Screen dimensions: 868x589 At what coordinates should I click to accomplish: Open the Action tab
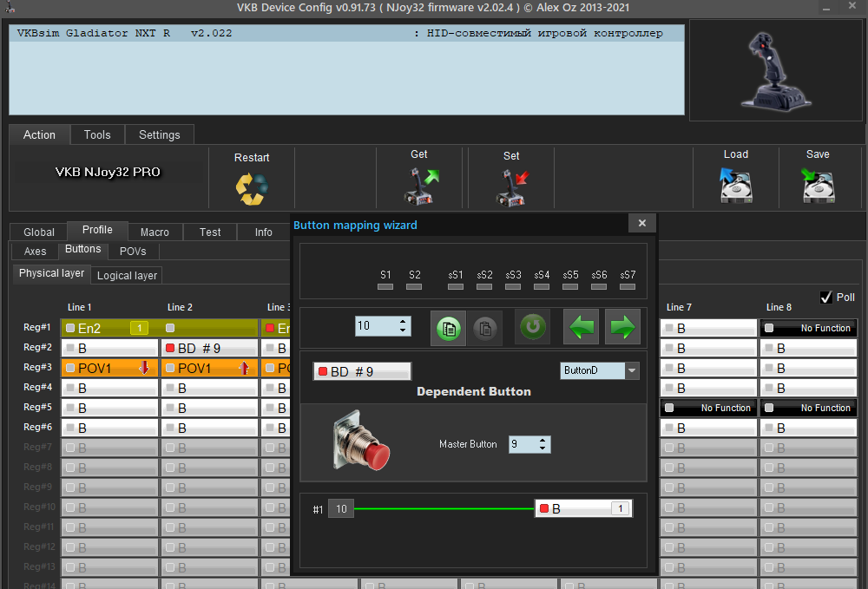click(39, 135)
